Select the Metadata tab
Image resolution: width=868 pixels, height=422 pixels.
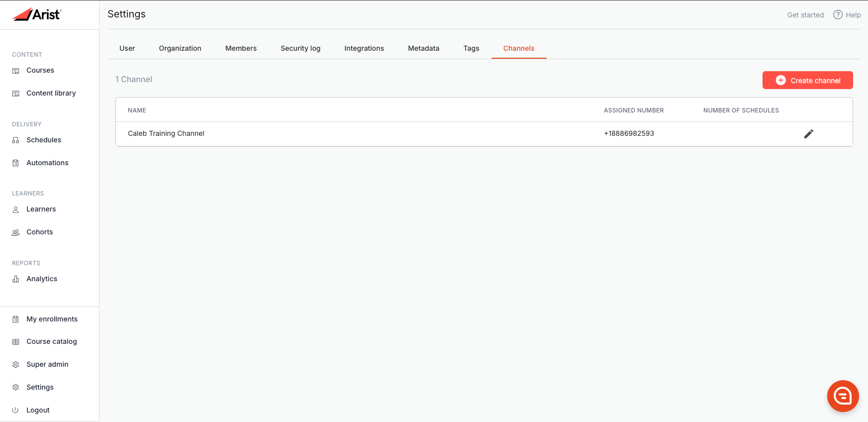424,48
